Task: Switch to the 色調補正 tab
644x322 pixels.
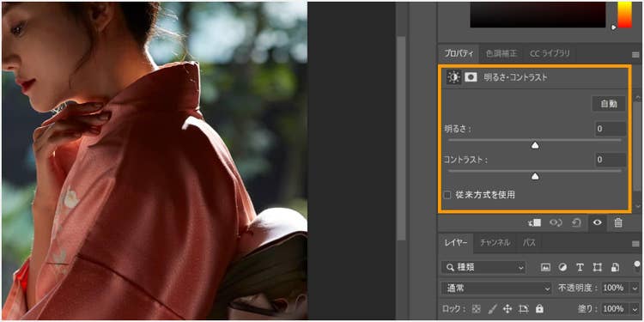Action: click(501, 54)
